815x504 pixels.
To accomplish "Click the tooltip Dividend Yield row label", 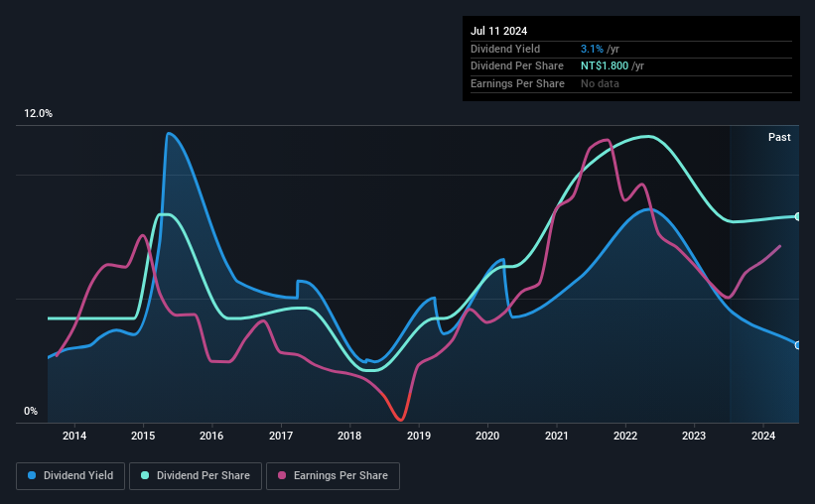I will pyautogui.click(x=505, y=49).
